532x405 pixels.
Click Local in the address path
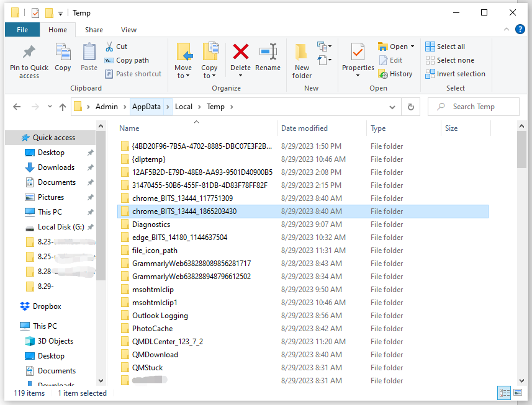[x=184, y=107]
